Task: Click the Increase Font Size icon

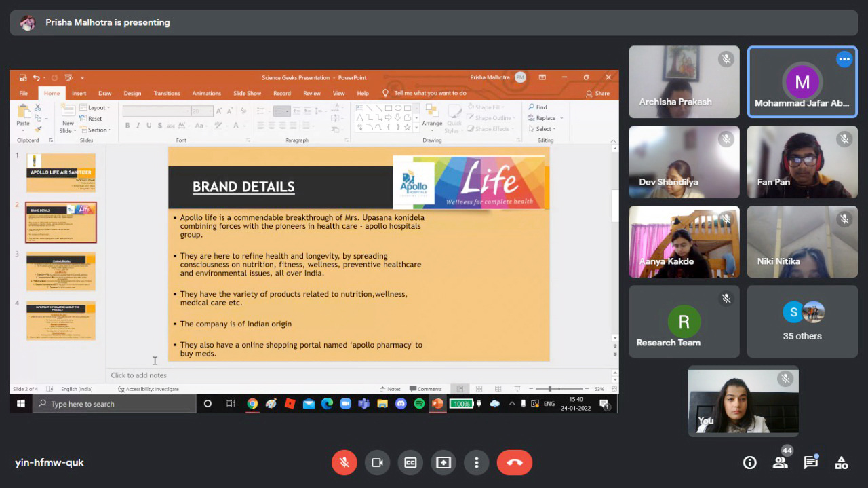Action: pyautogui.click(x=219, y=111)
